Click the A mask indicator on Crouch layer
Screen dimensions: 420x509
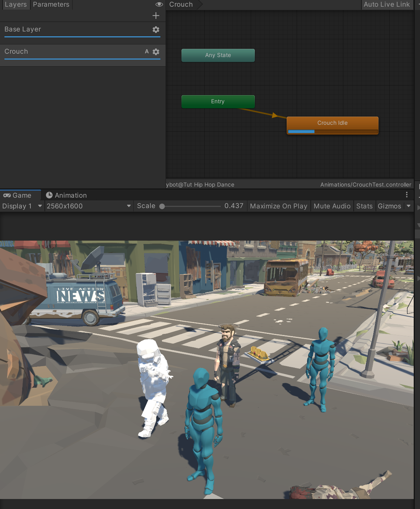coord(147,51)
